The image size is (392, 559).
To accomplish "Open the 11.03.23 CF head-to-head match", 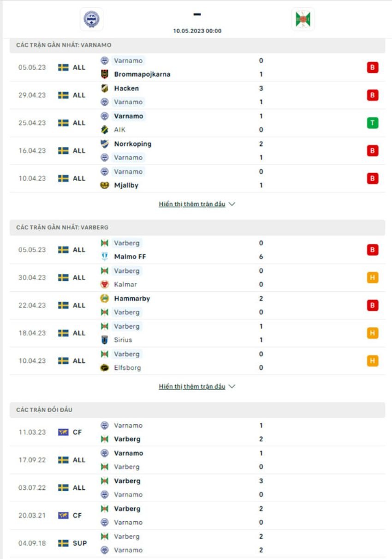I will click(x=197, y=432).
